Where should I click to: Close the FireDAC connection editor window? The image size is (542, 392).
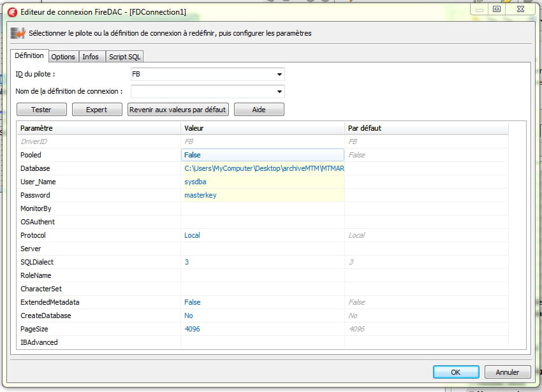pos(520,10)
